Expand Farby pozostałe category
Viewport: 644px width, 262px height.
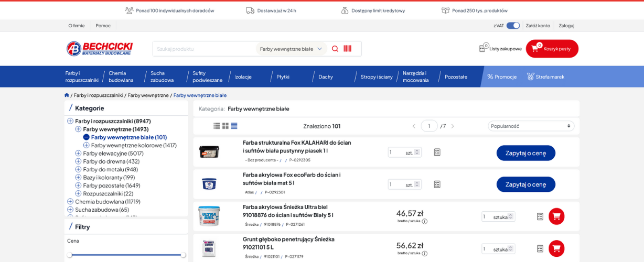click(78, 185)
